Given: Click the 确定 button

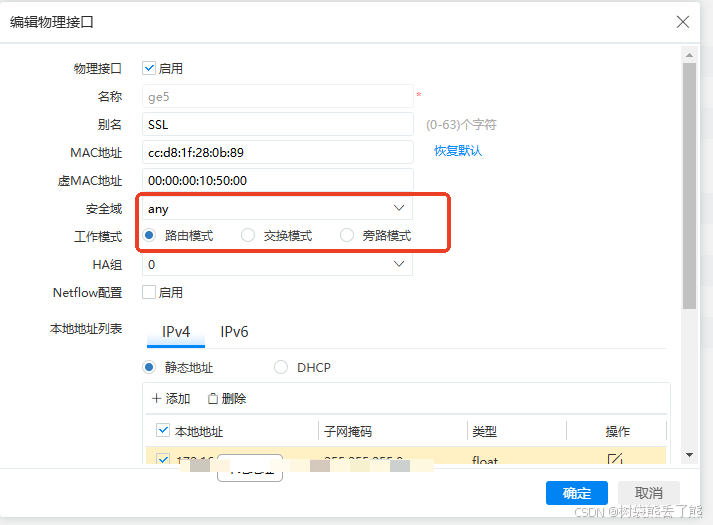Looking at the screenshot, I should coord(577,493).
